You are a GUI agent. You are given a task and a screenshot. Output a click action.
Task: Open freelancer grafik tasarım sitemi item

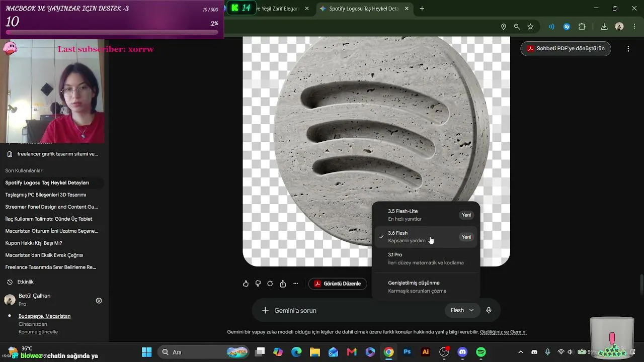(x=52, y=154)
